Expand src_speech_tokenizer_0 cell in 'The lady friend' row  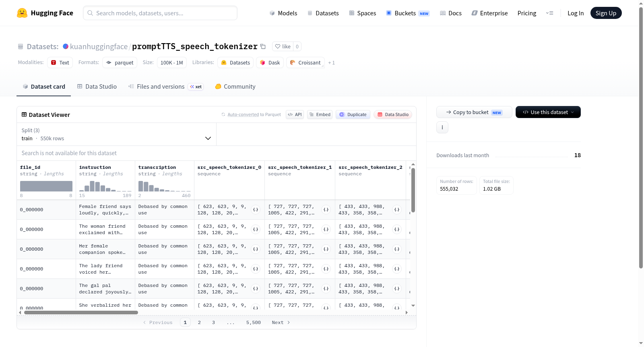(256, 269)
